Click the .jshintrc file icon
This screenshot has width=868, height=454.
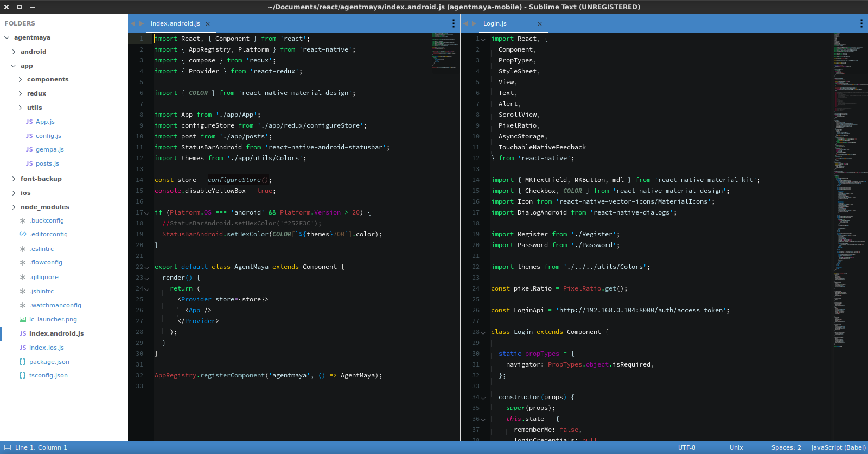23,291
